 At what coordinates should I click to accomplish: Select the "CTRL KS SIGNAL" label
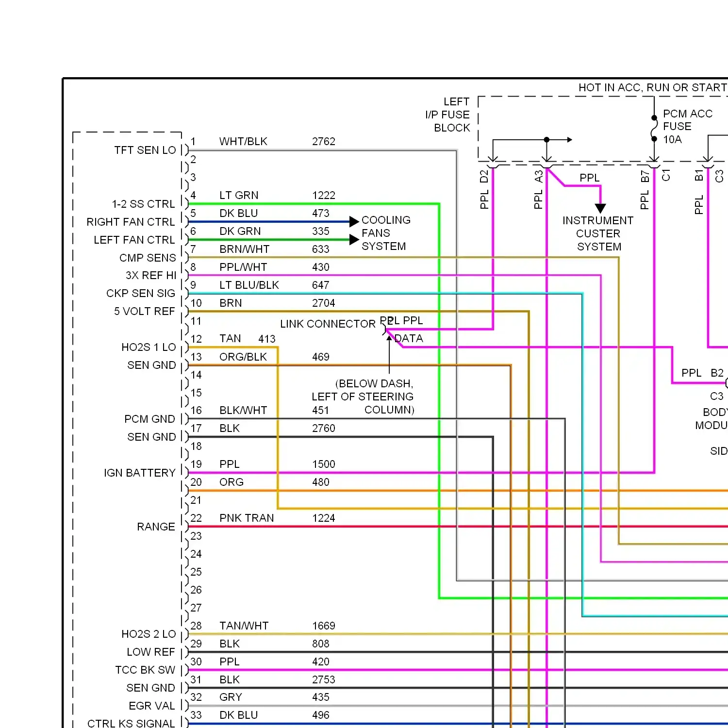(x=131, y=723)
